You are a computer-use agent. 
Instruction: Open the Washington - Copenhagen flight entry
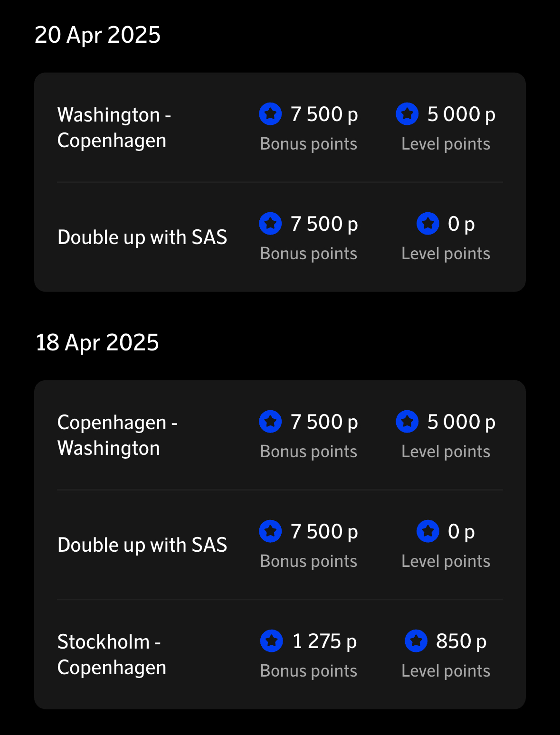tap(114, 128)
